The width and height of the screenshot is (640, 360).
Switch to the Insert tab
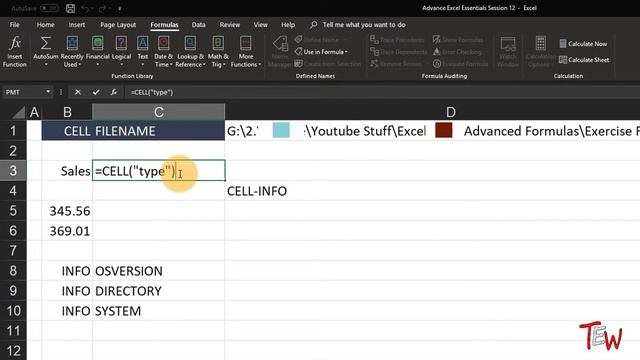pos(77,25)
